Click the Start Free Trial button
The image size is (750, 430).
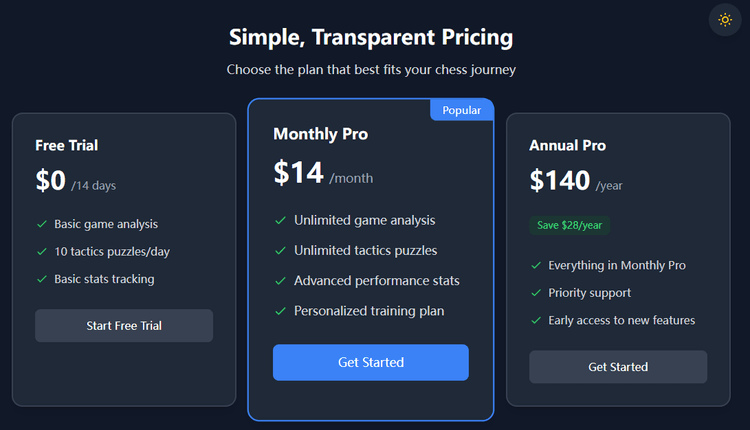click(x=124, y=326)
